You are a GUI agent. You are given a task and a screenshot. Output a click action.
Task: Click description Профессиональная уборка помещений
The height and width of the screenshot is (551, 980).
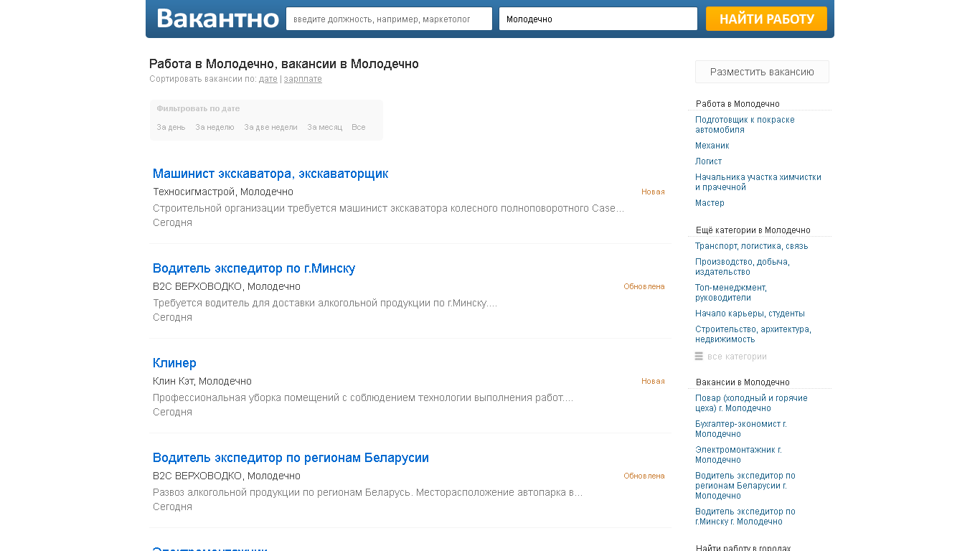(363, 397)
